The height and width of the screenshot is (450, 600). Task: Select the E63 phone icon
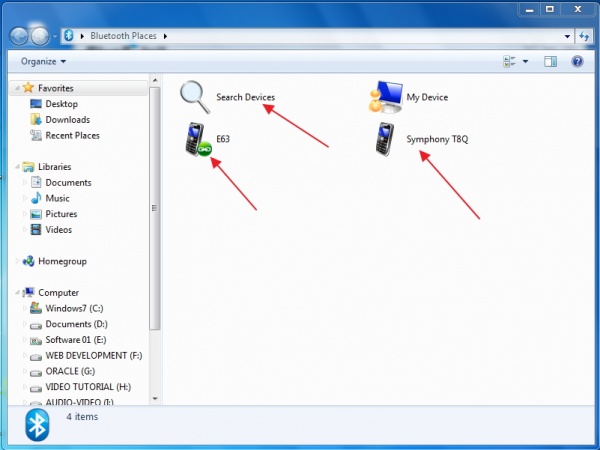pyautogui.click(x=199, y=139)
